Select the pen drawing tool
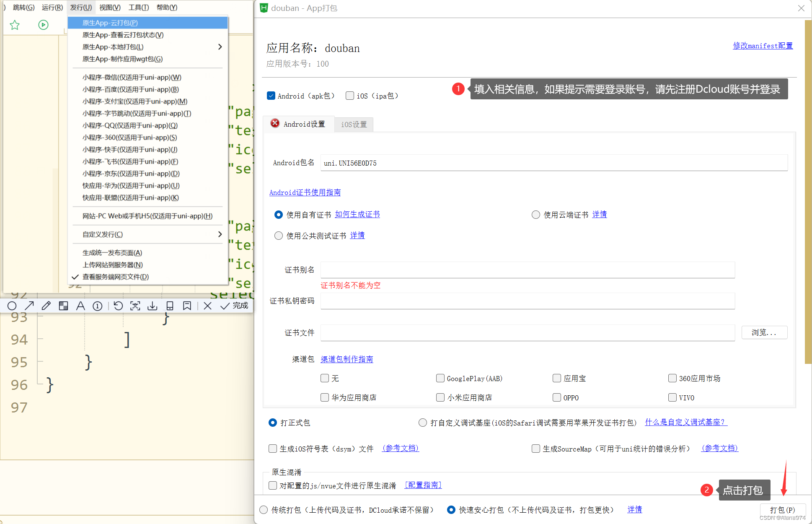This screenshot has height=524, width=812. (x=46, y=306)
